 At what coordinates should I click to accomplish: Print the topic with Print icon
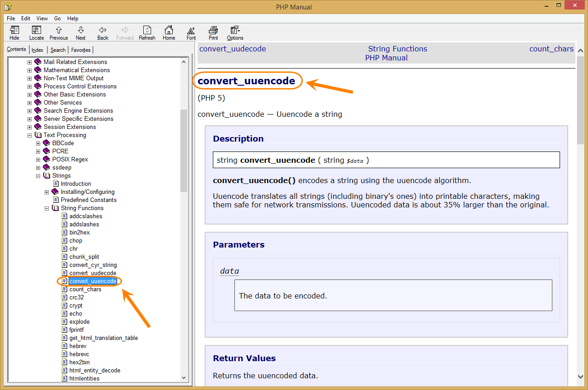[213, 33]
